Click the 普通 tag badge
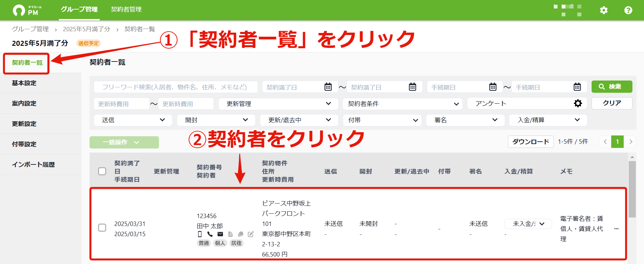The height and width of the screenshot is (264, 644). (204, 243)
